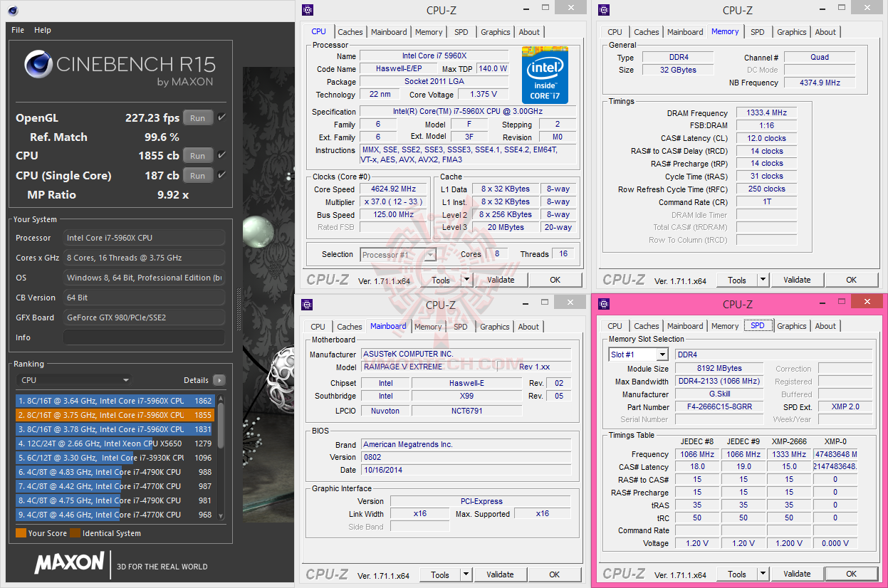Image resolution: width=888 pixels, height=588 pixels.
Task: Open Tools dropdown arrow in Mainboard window
Action: point(466,574)
